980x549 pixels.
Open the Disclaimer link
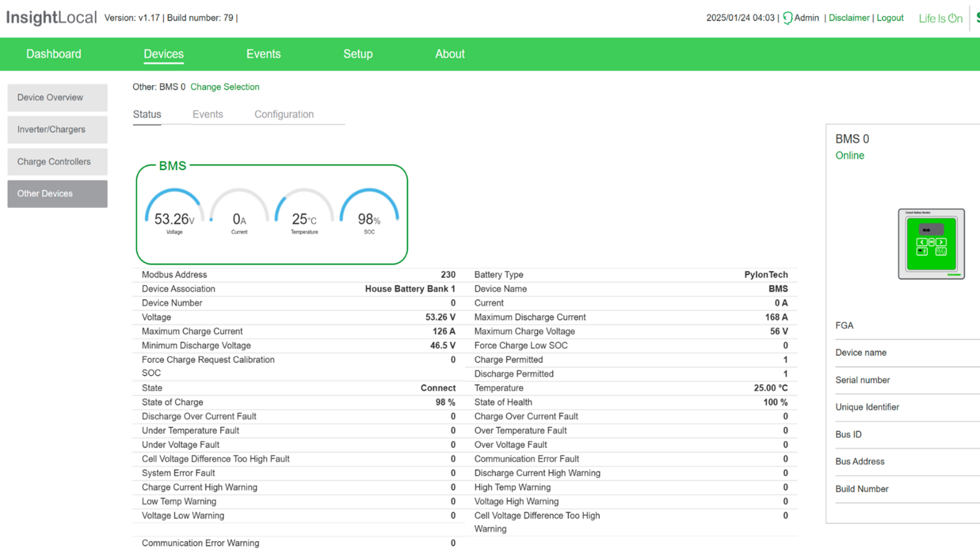click(x=848, y=18)
